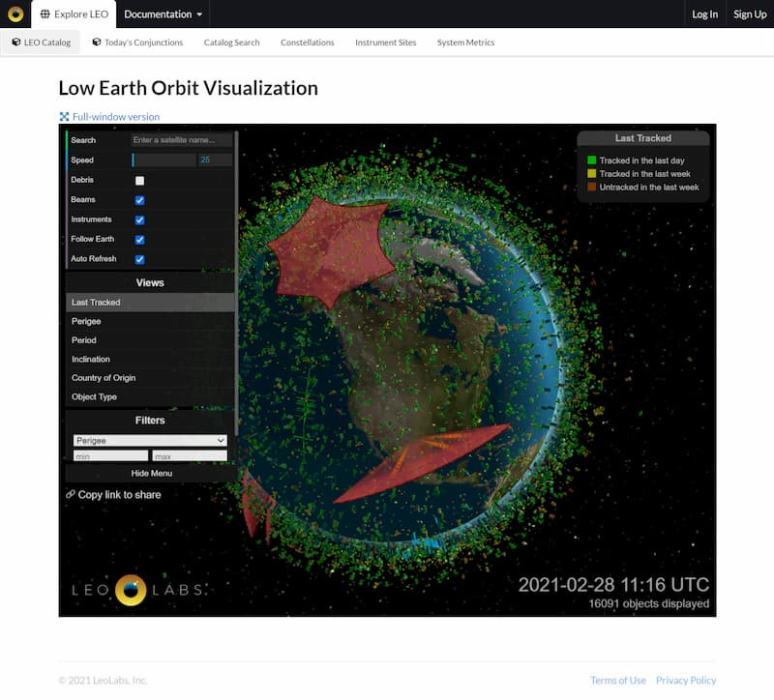Select the Perigee view
The width and height of the screenshot is (774, 700).
150,321
